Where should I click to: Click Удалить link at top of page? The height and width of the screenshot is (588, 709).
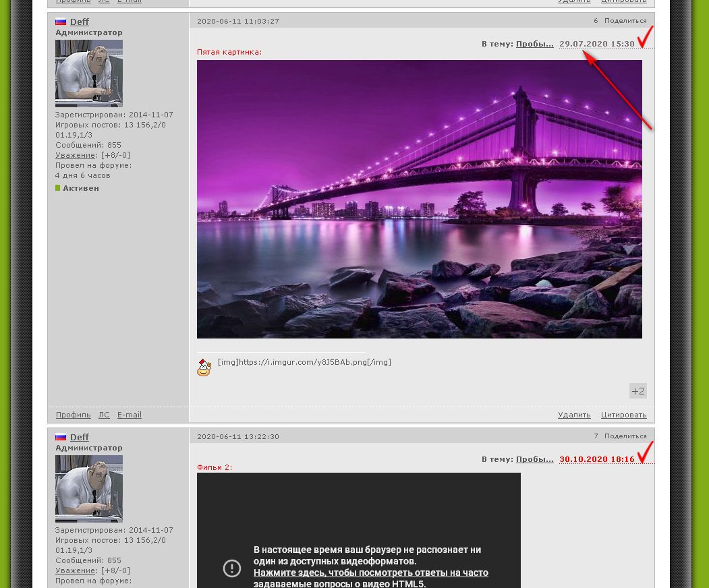[574, 1]
